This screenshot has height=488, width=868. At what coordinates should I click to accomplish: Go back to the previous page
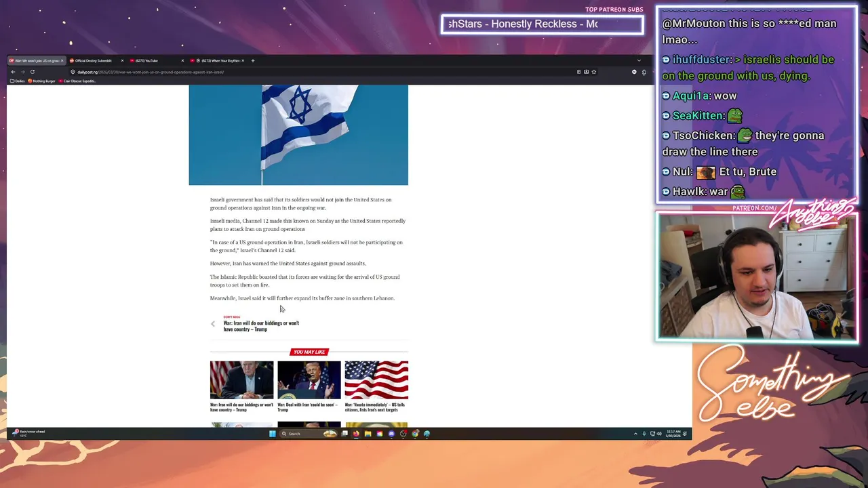click(13, 72)
